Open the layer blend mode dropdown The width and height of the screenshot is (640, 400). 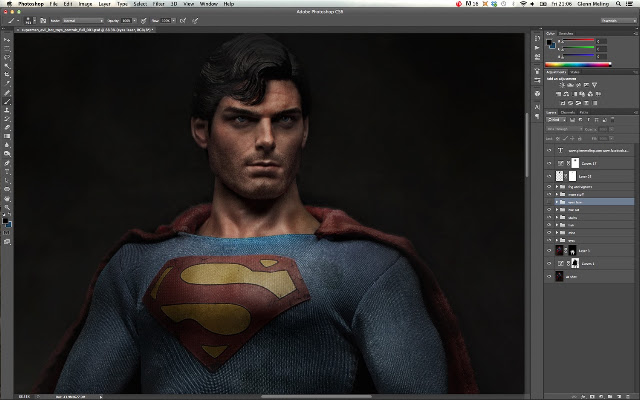click(564, 129)
